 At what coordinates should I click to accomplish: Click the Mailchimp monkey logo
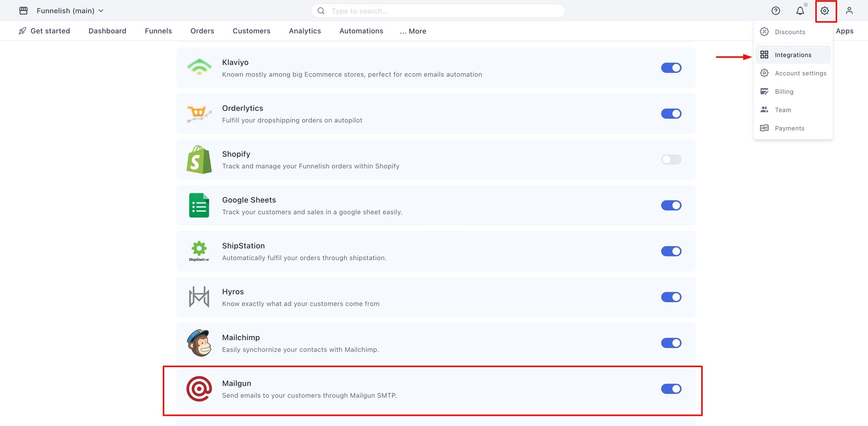pyautogui.click(x=199, y=343)
